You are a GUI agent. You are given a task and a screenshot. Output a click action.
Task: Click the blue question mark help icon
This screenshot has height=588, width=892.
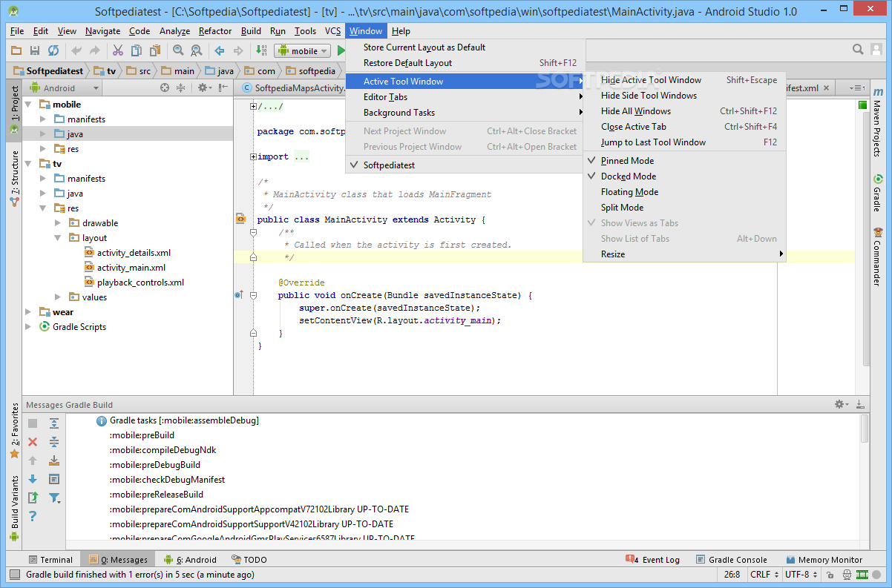point(33,516)
